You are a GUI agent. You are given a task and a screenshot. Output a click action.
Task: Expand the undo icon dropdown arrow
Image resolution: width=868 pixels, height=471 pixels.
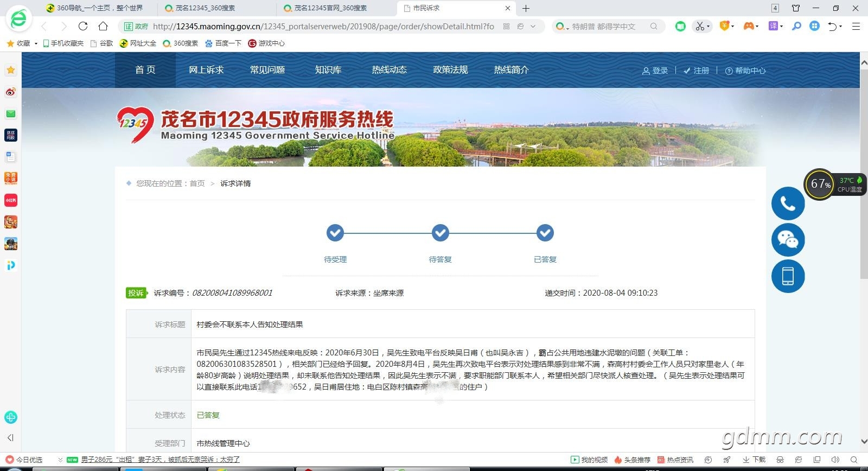840,26
